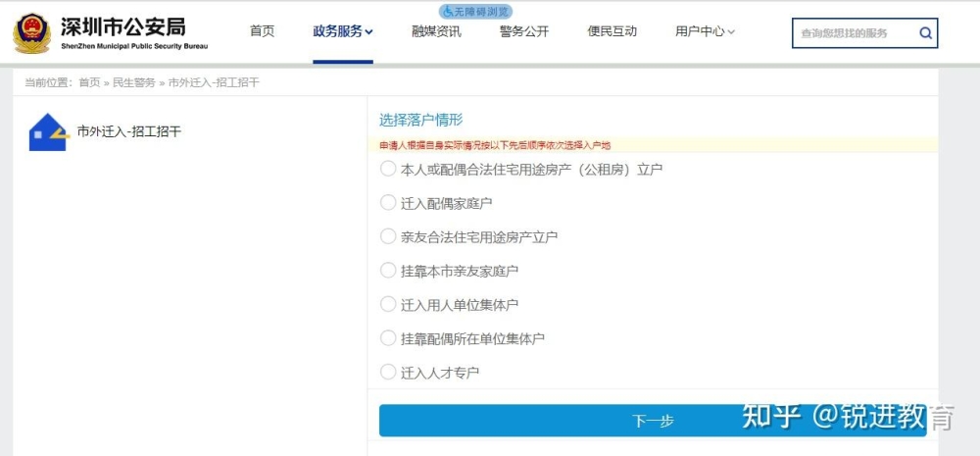The image size is (980, 456).
Task: Click the 无障碍浏览 accessibility badge
Action: click(475, 11)
